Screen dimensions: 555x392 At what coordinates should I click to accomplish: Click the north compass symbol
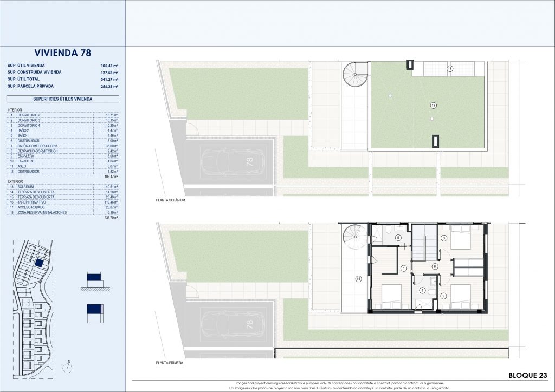pyautogui.click(x=68, y=368)
